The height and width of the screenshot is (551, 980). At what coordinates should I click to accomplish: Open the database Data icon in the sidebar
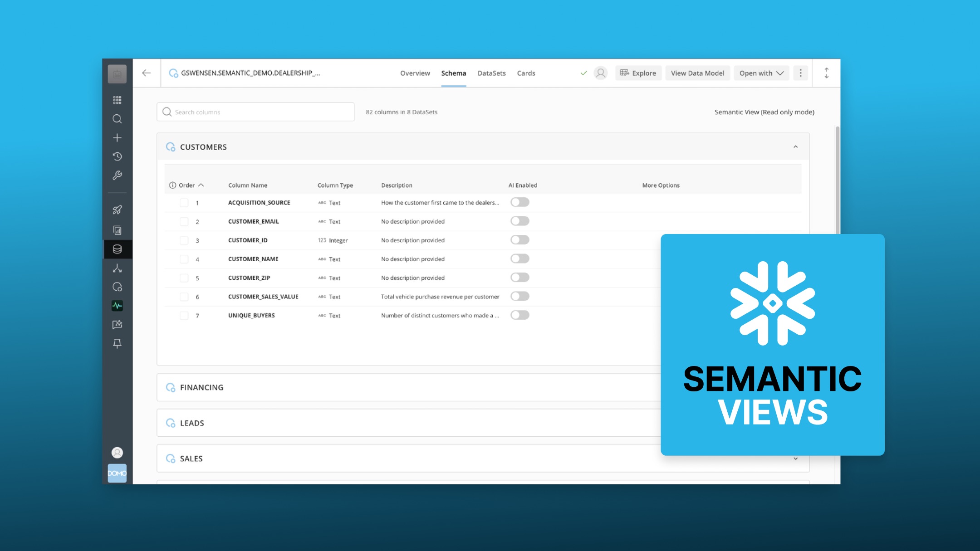(x=117, y=249)
